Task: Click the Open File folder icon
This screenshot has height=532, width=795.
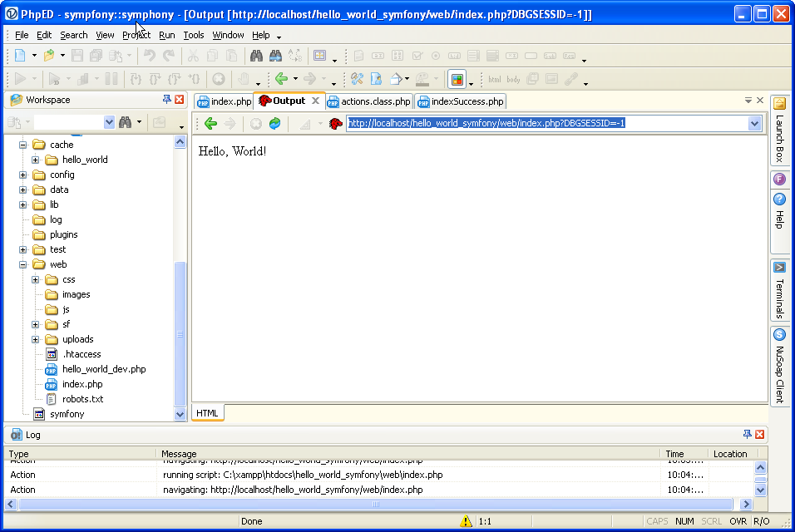Action: 49,56
